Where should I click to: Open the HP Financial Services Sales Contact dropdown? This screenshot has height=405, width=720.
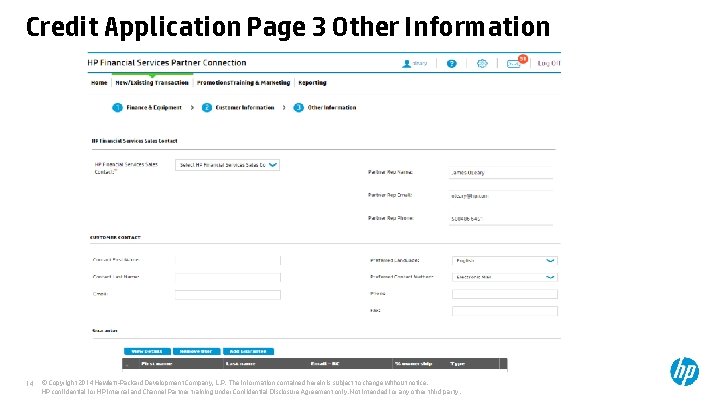click(x=227, y=165)
